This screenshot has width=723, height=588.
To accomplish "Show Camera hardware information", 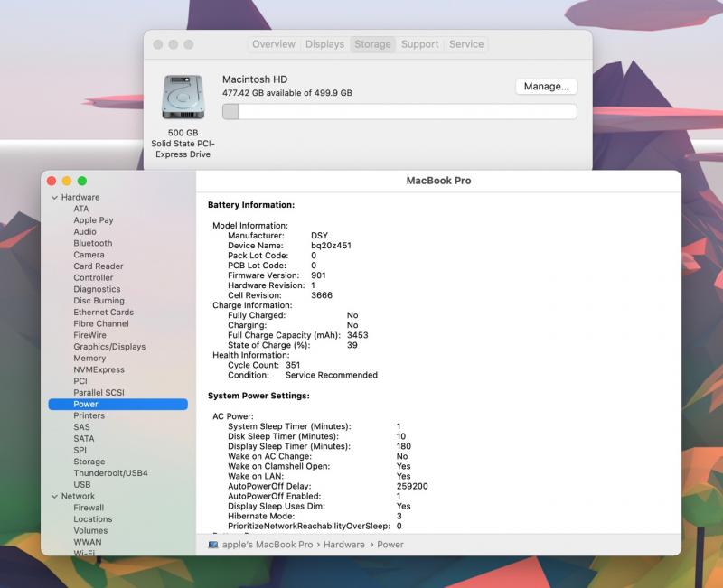I will tap(89, 255).
